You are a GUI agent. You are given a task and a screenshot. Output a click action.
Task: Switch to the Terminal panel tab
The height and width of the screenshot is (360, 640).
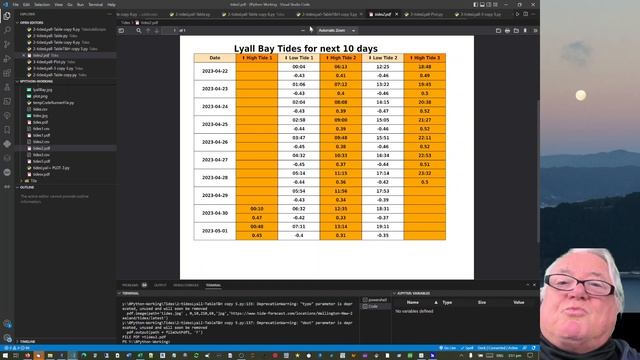[x=213, y=285]
